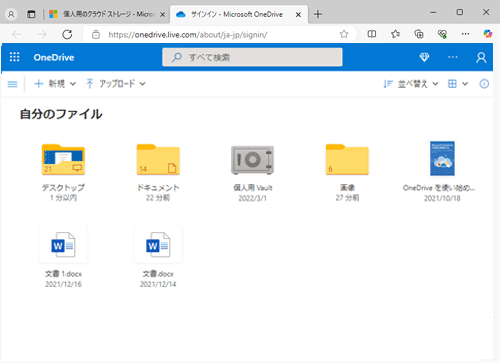Click the 27 分前 modified time
The height and width of the screenshot is (363, 500).
pos(347,198)
